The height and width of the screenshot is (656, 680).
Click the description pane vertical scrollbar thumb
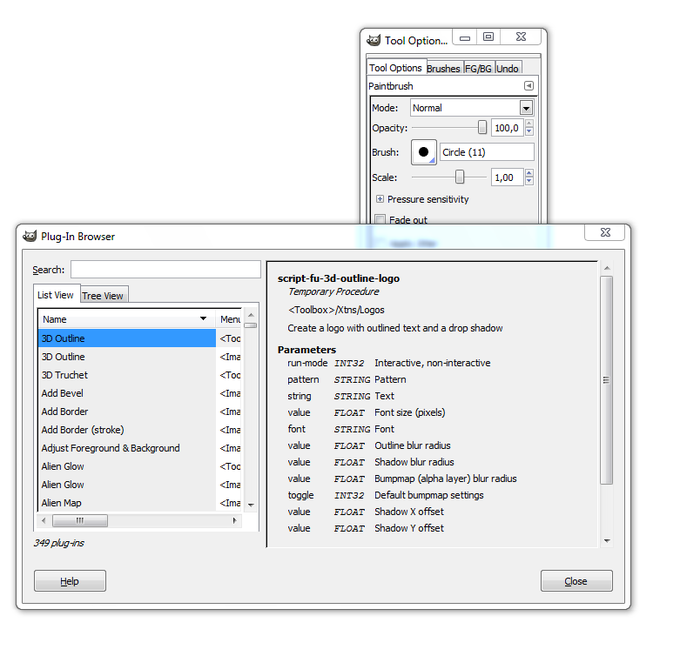click(606, 380)
